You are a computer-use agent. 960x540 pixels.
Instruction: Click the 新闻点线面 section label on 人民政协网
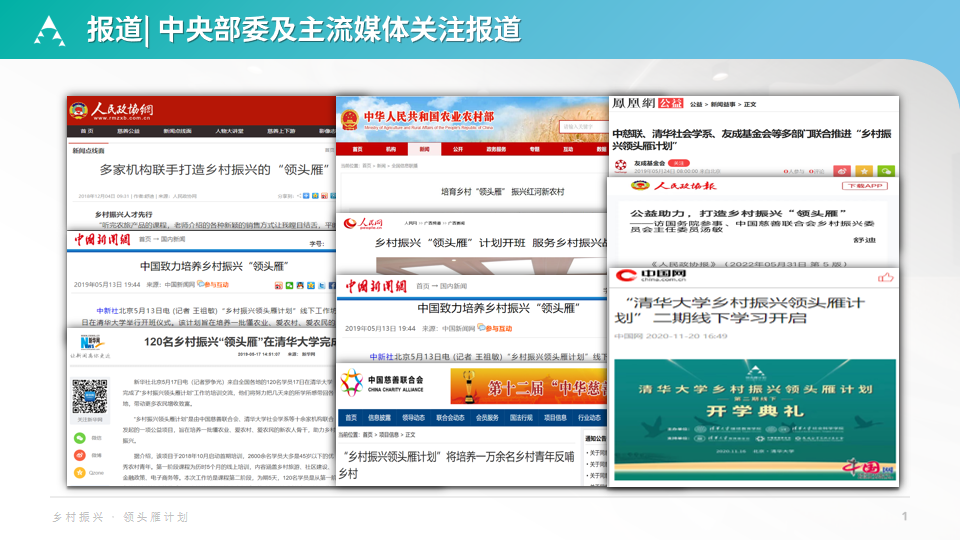(x=88, y=151)
